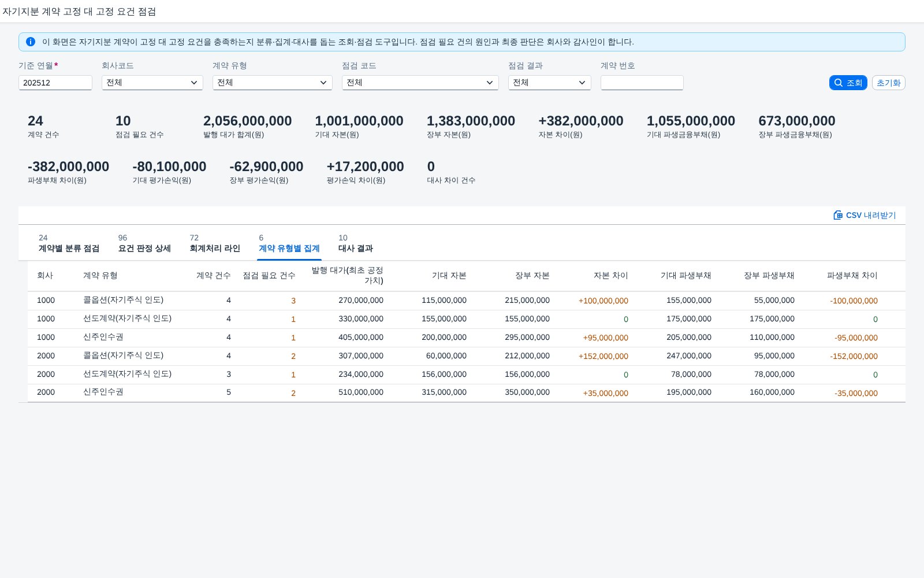Click the 계약 건수 column header
924x578 pixels.
click(214, 276)
